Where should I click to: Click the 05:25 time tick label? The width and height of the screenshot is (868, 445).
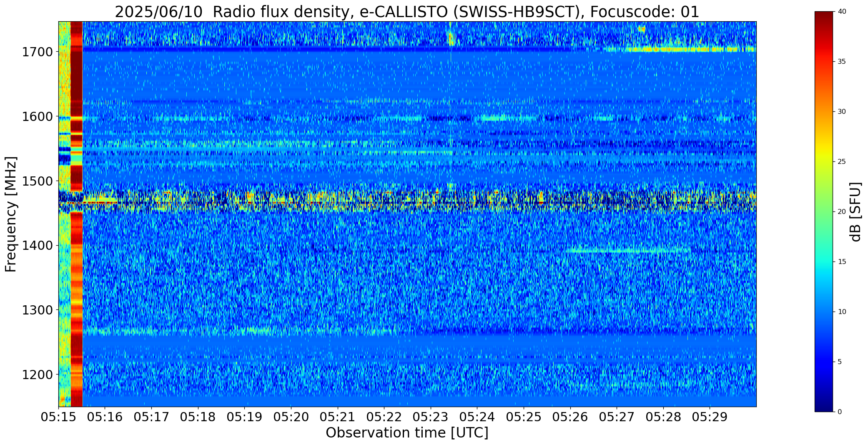click(x=524, y=417)
